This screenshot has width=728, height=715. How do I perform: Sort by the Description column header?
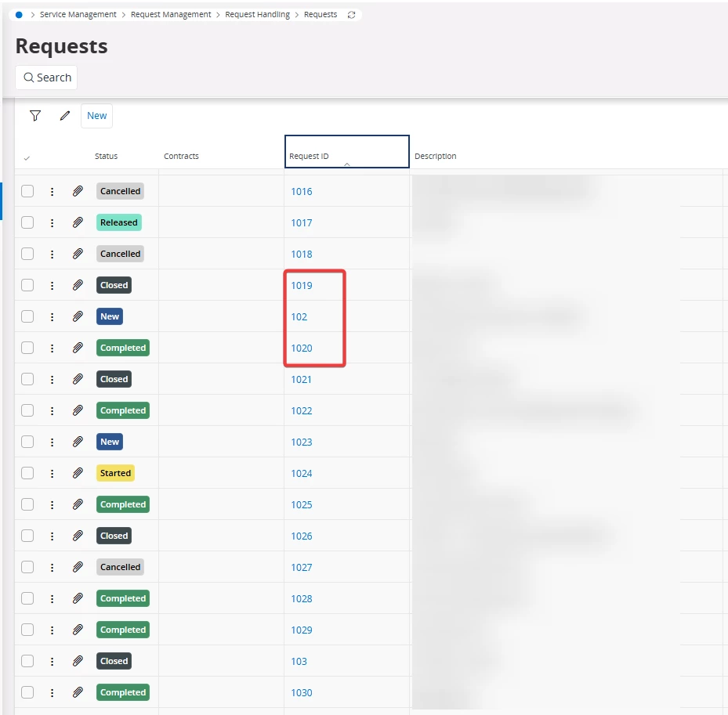436,157
